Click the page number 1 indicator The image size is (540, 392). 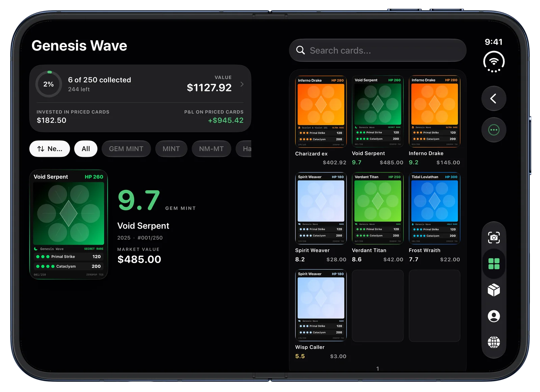click(378, 369)
